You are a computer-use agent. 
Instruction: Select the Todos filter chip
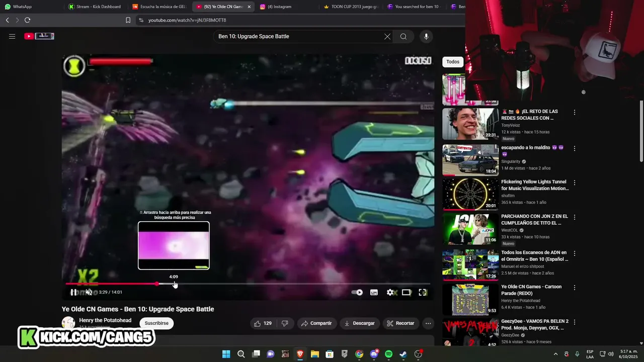(453, 62)
